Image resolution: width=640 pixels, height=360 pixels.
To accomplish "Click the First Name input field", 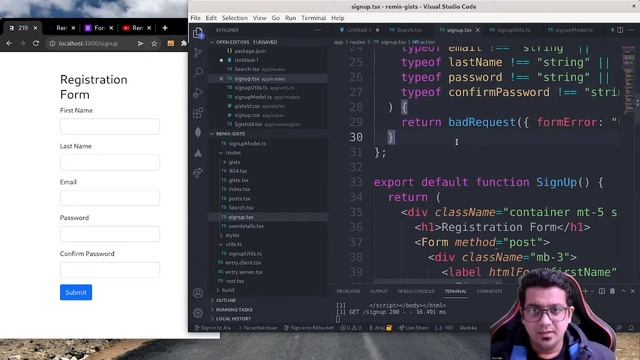I will [110, 127].
